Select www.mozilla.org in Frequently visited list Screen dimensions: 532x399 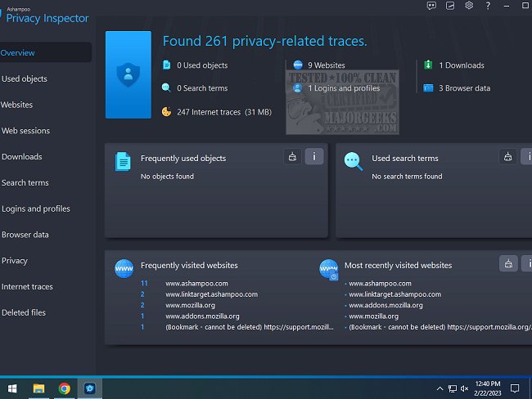click(x=191, y=305)
